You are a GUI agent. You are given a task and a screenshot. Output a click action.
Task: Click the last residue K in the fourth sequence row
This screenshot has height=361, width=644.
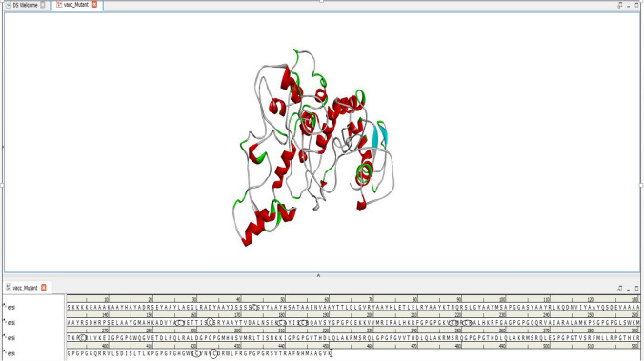point(329,353)
